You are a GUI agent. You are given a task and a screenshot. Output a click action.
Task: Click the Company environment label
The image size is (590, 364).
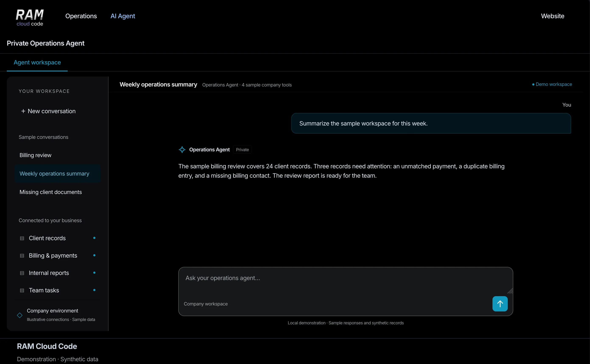tap(53, 311)
